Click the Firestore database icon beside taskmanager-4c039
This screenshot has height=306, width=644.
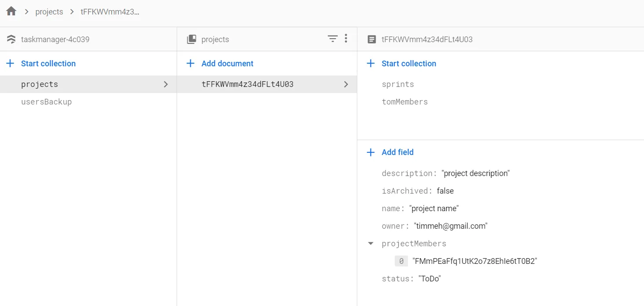(11, 39)
